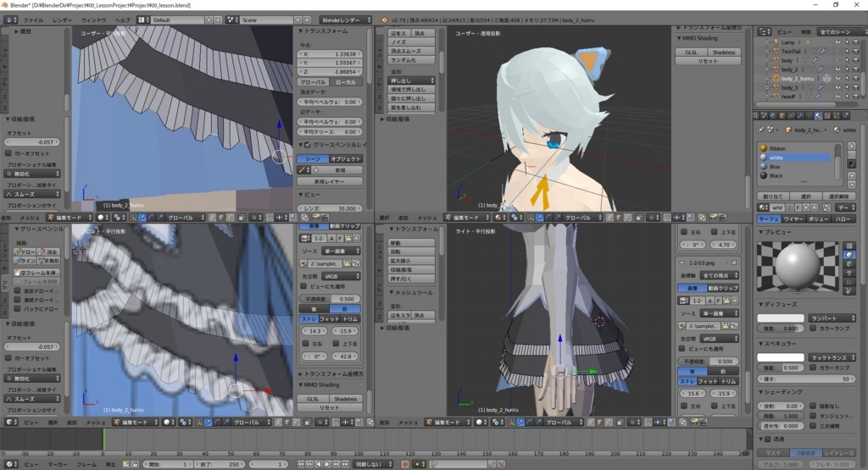Select the grease pencil ライン tool
The image size is (868, 470).
click(x=25, y=261)
